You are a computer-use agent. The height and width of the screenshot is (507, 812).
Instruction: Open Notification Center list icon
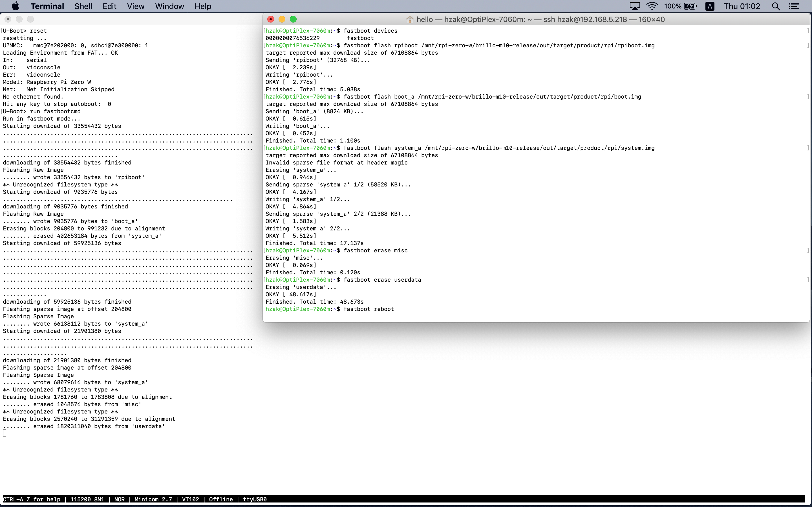click(794, 6)
